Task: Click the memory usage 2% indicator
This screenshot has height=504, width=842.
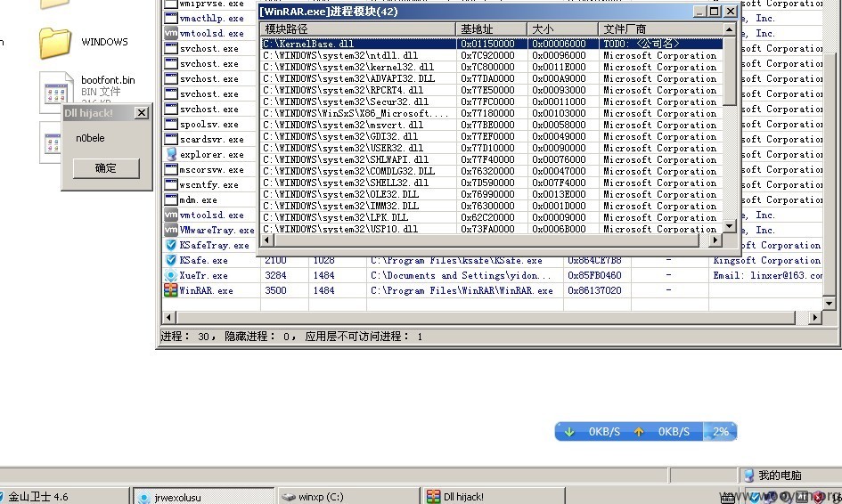Action: coord(720,432)
